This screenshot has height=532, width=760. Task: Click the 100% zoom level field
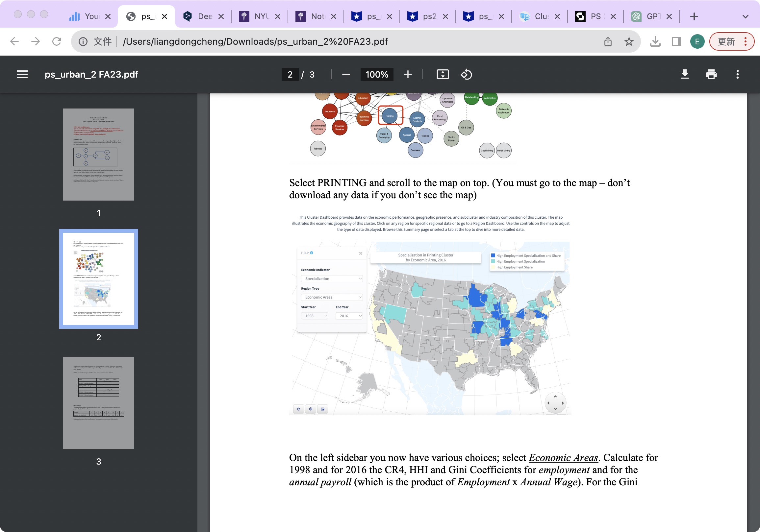tap(377, 74)
